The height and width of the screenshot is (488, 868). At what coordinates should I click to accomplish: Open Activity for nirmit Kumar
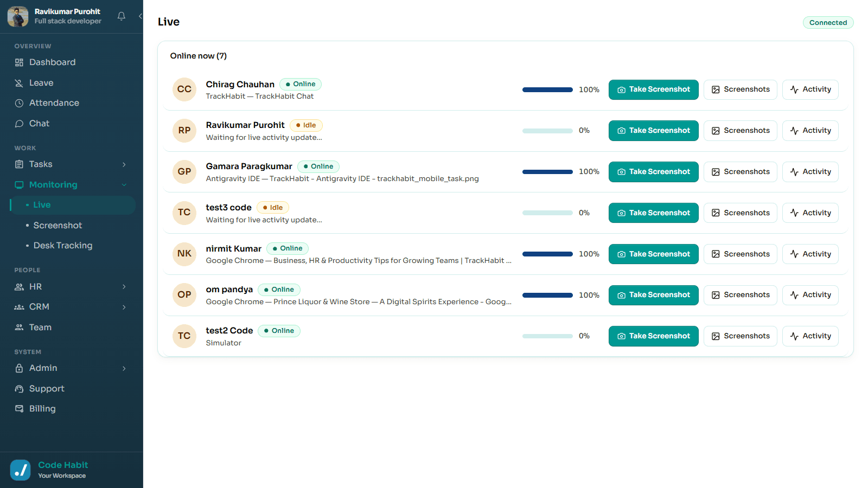[810, 254]
